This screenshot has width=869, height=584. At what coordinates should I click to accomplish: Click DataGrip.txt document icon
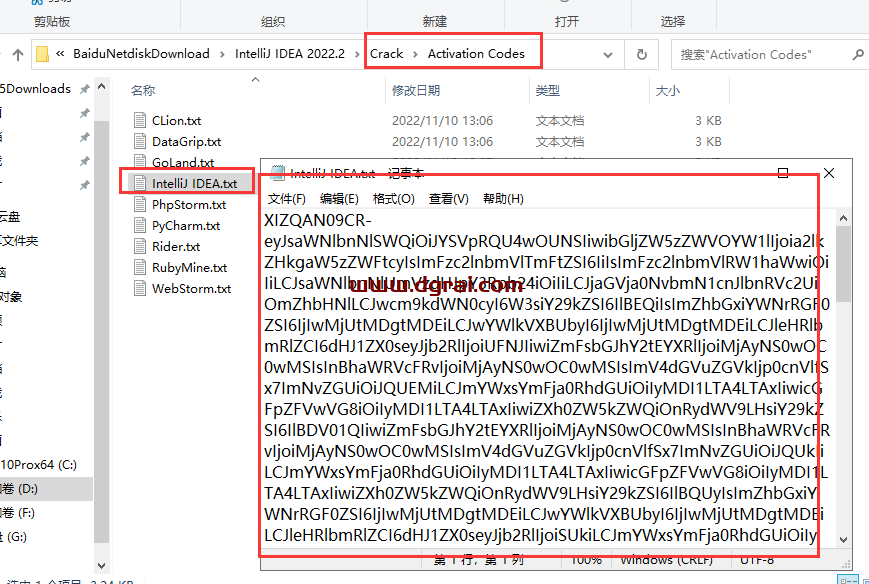point(140,141)
